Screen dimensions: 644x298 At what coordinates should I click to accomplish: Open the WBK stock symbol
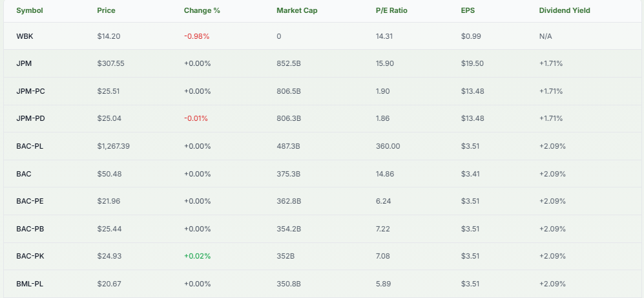(x=25, y=36)
